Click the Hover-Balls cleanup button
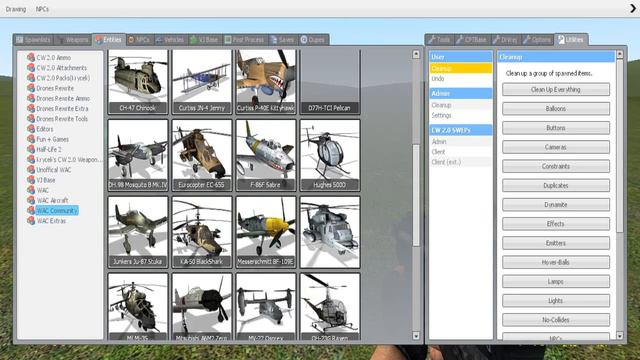The width and height of the screenshot is (640, 360). 556,262
